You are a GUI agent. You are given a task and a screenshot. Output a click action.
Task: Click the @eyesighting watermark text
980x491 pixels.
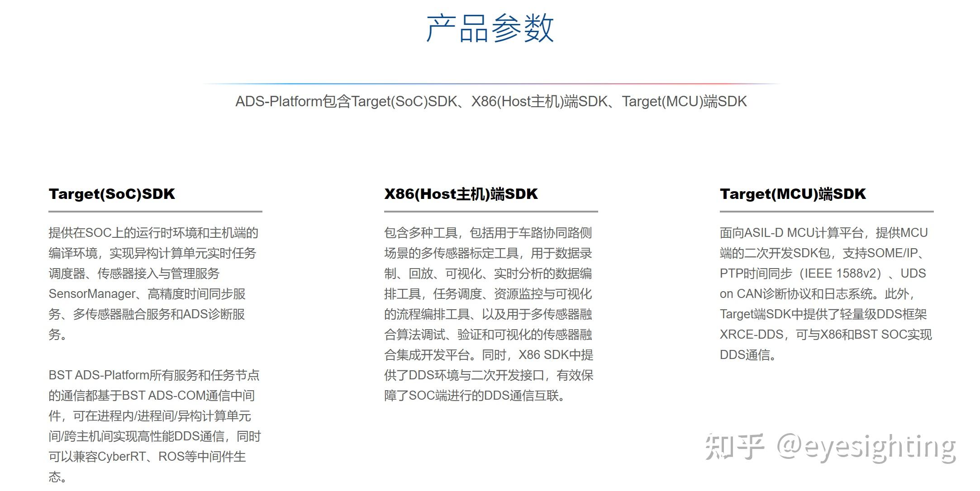pos(866,447)
